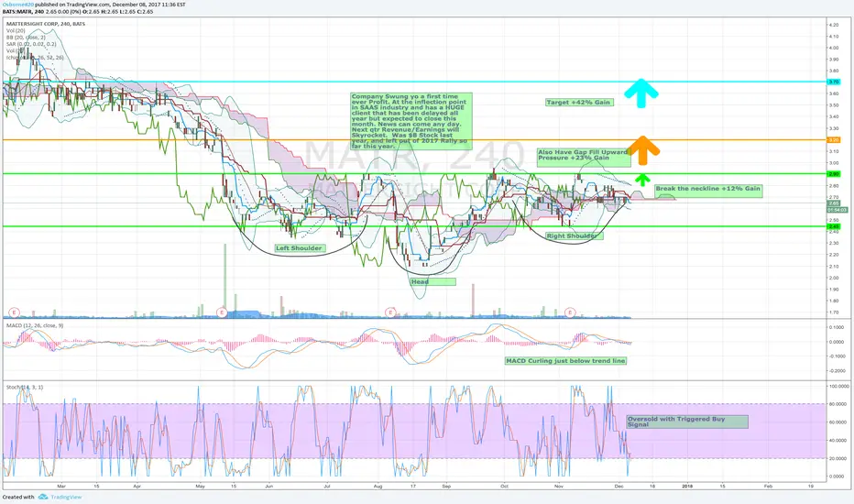Screen dimensions: 854x504
Task: Click the Feb label on the time axis
Action: tap(768, 486)
